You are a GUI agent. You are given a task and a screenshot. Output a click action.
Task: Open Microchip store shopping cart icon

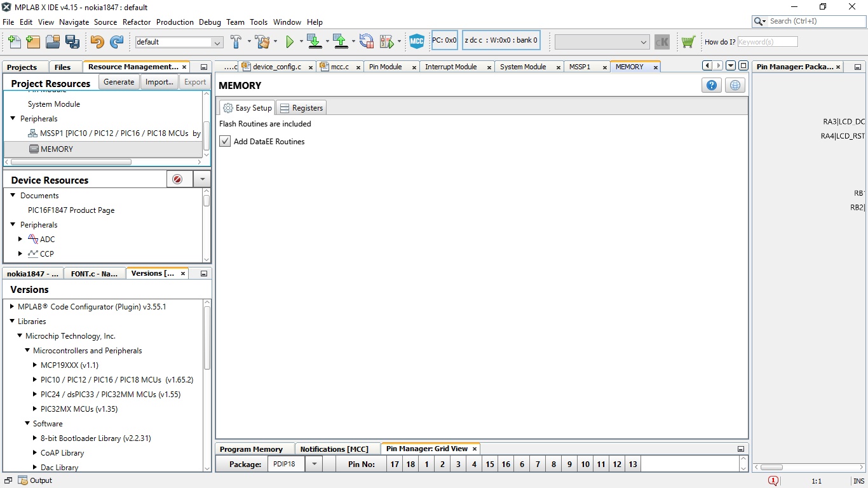(x=688, y=42)
